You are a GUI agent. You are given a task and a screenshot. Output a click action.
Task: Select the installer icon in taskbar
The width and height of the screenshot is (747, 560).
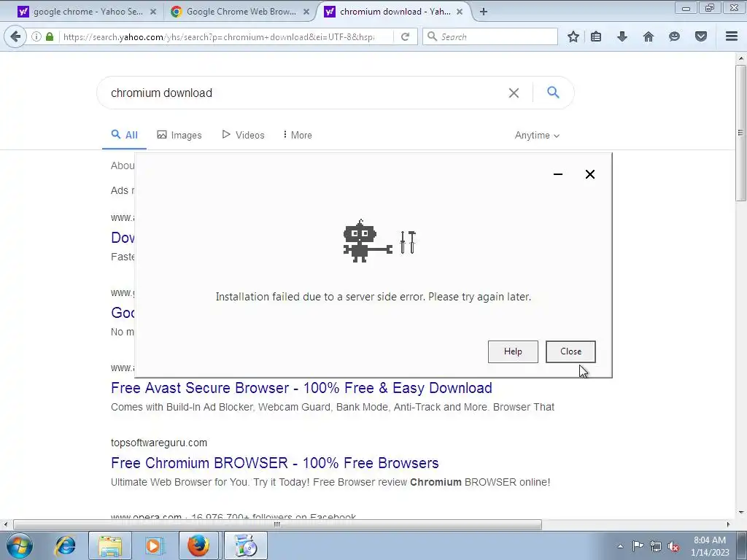pos(246,545)
